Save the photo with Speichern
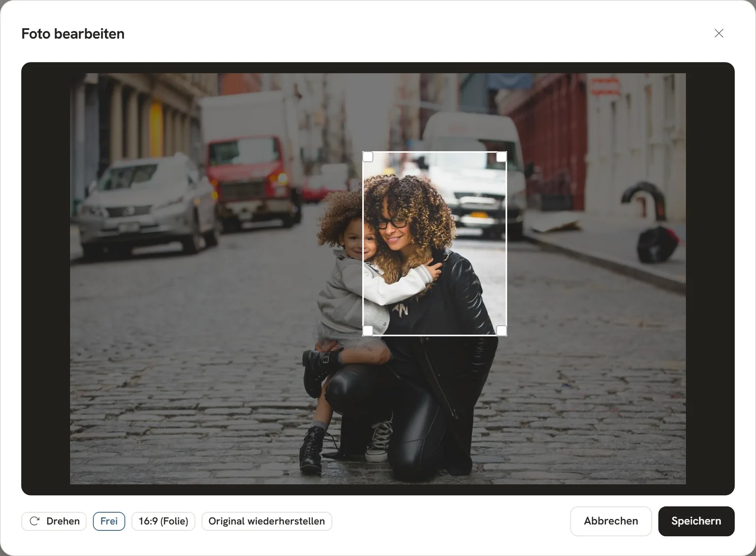Viewport: 756px width, 556px height. 696,521
